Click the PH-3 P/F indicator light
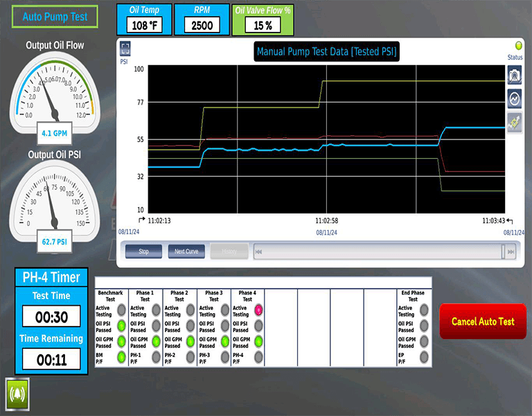Screen dimensions: 532x416 225,357
